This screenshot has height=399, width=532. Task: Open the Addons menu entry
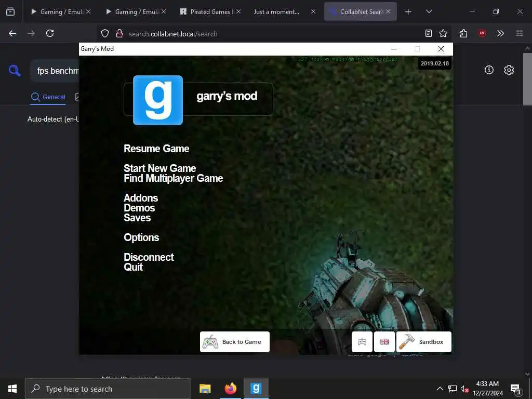point(141,198)
